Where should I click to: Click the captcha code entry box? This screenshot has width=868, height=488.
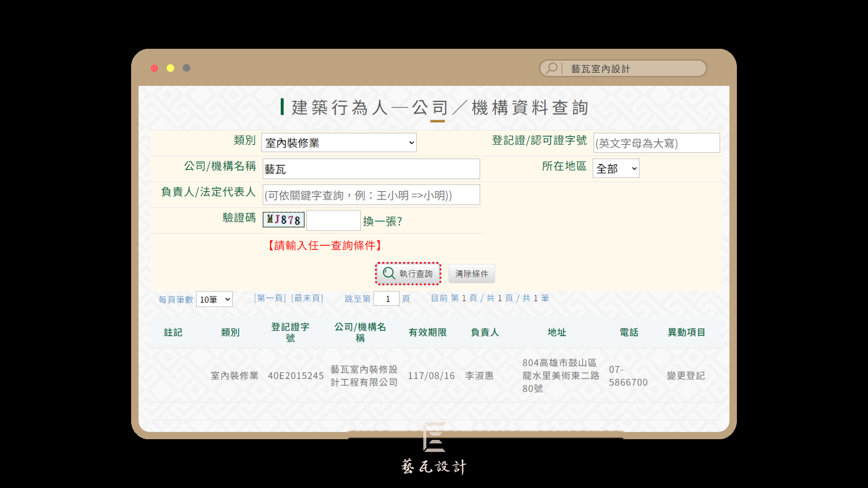[334, 221]
